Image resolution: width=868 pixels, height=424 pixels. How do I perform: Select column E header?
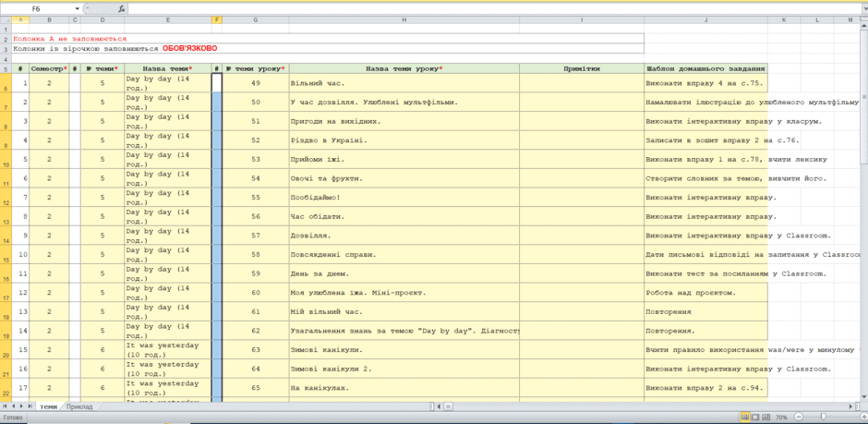point(168,20)
